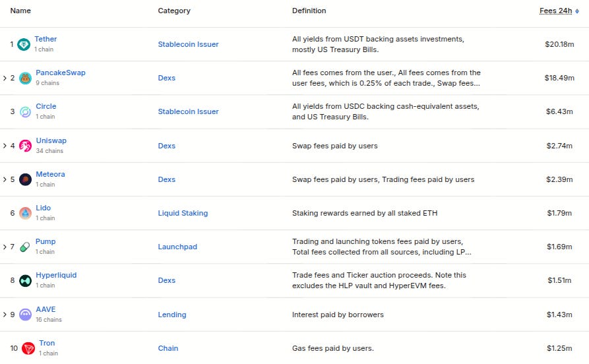Click the Tron logo icon
Screen dimensions: 589x364
pos(28,348)
